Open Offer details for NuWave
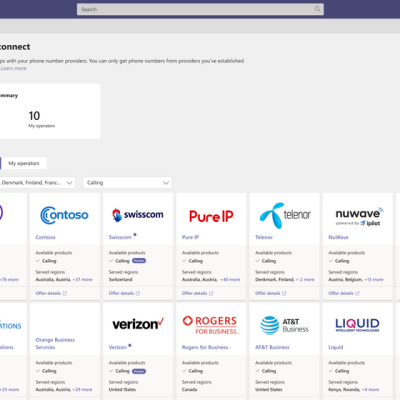400x400 pixels. click(x=341, y=293)
